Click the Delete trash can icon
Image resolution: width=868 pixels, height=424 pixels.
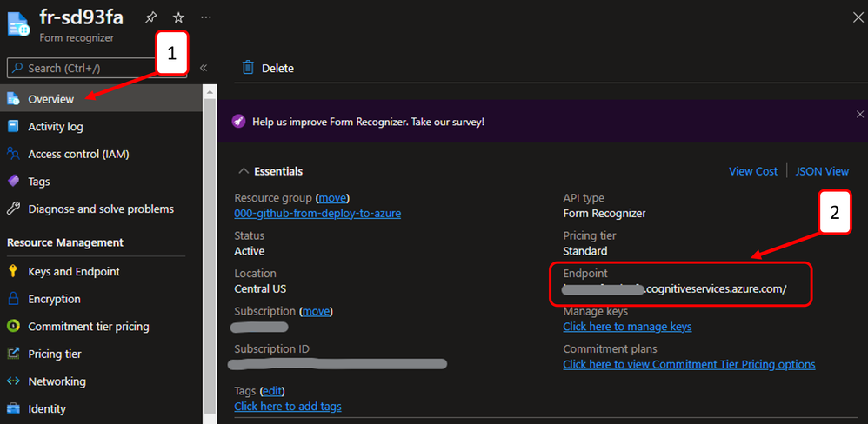[248, 68]
